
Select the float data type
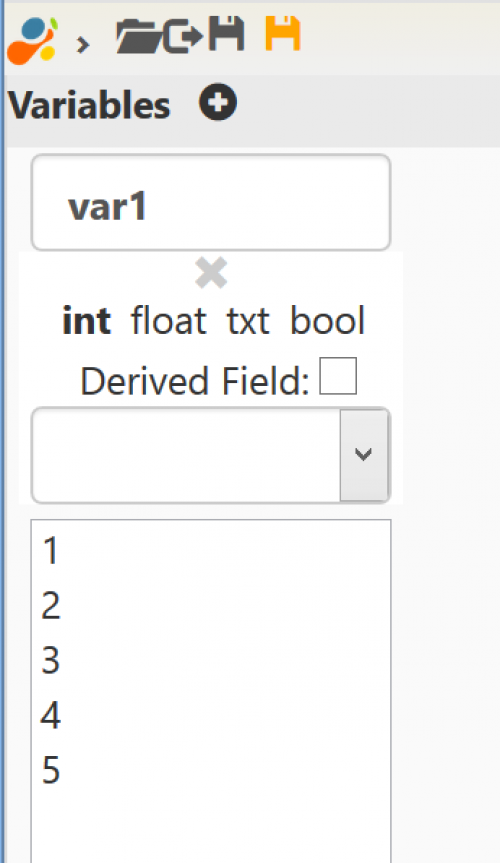coord(169,320)
